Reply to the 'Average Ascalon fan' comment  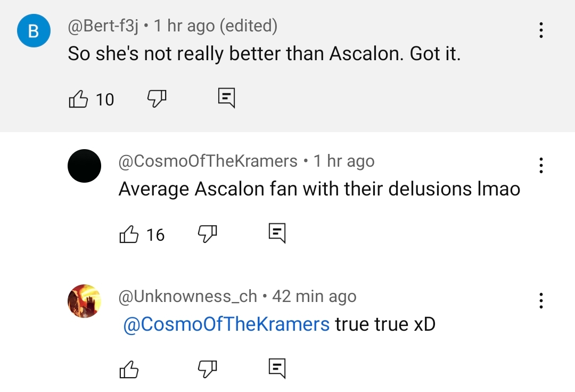(x=277, y=233)
